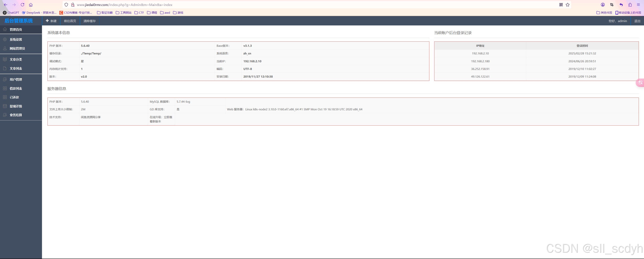Bookmark this page with star icon

point(567,5)
